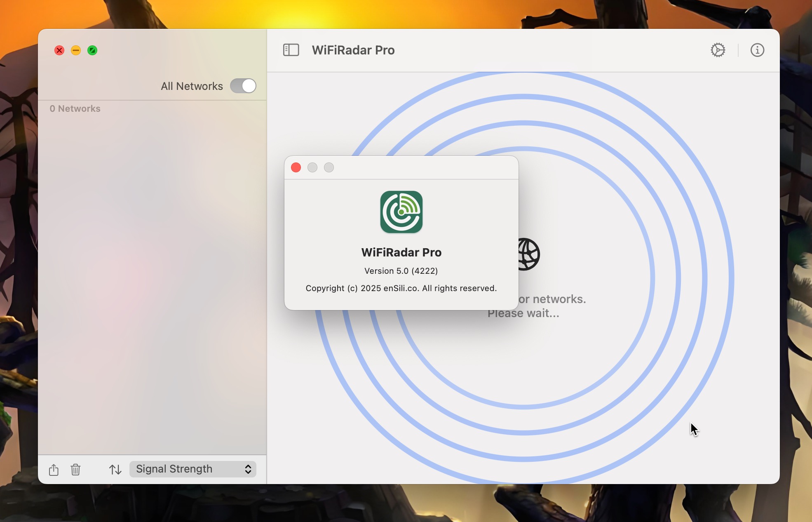Click the globe scanning icon
Image resolution: width=812 pixels, height=522 pixels.
tap(529, 254)
